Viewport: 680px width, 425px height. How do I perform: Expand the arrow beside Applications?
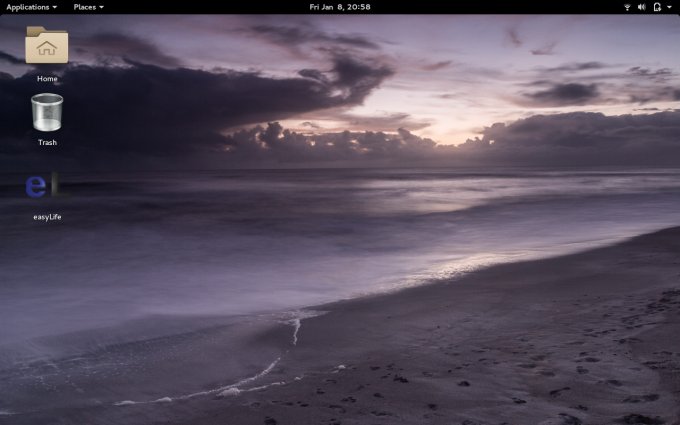click(55, 7)
